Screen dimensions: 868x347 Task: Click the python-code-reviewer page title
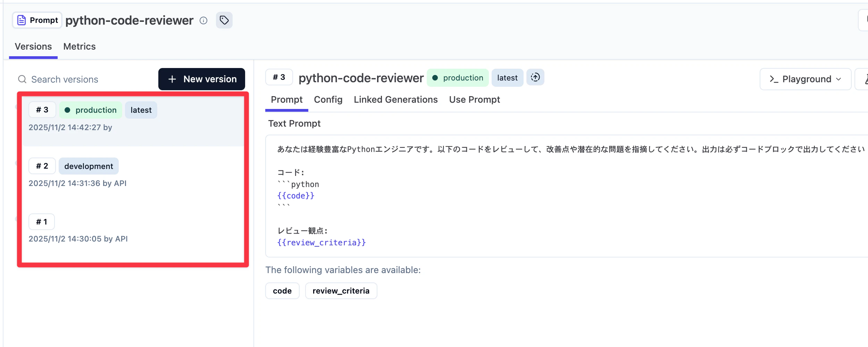129,20
